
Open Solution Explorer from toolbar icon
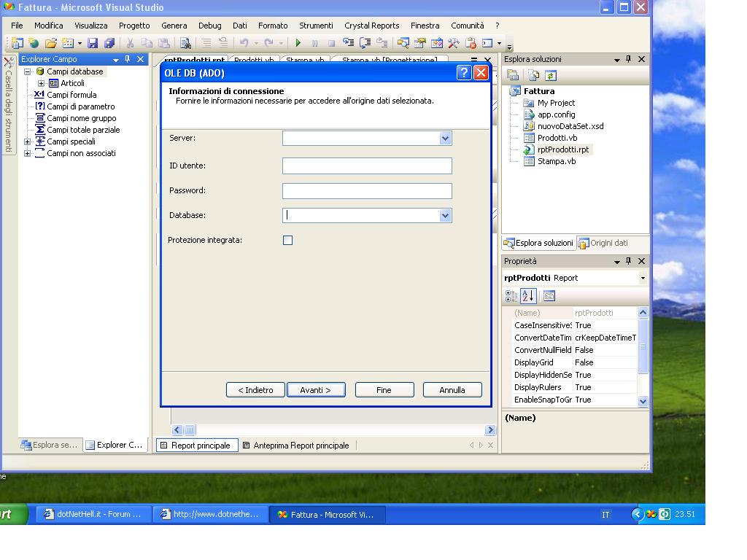point(403,43)
